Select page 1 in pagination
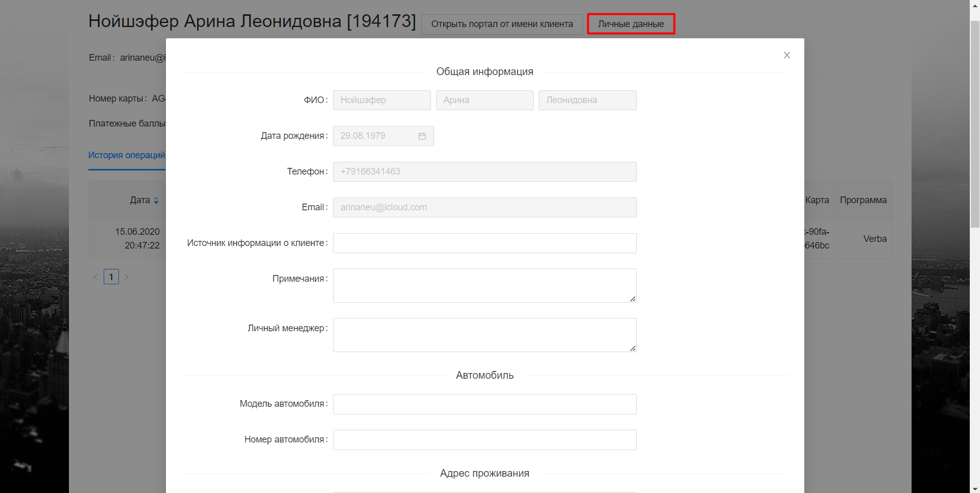The height and width of the screenshot is (493, 980). click(111, 277)
